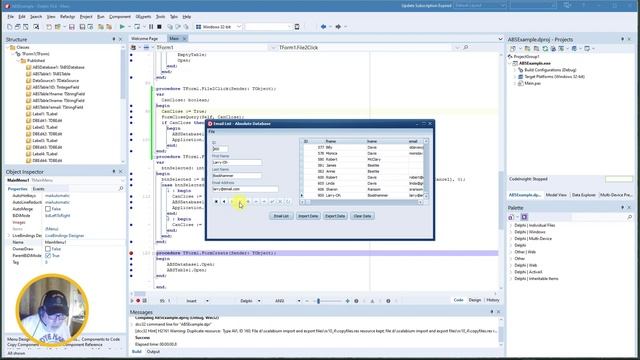Click the green Run button in the toolbar
Screen dimensions: 640x360
(x=122, y=27)
